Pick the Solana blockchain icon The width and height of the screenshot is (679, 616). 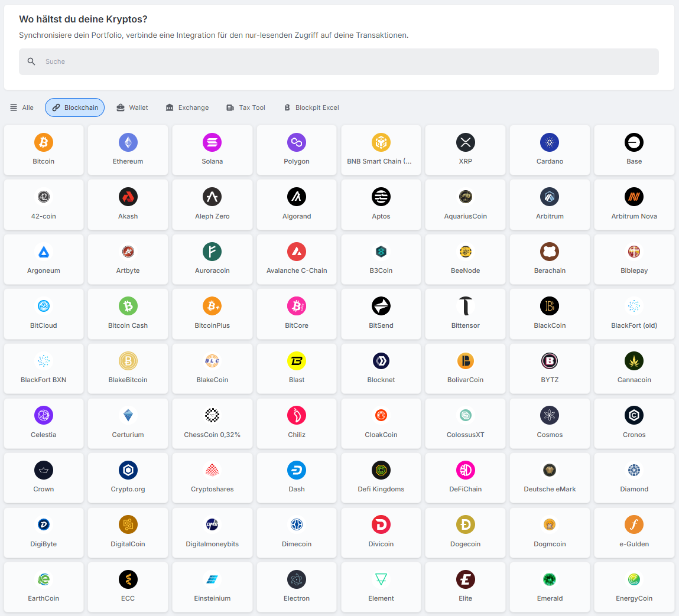[x=212, y=142]
